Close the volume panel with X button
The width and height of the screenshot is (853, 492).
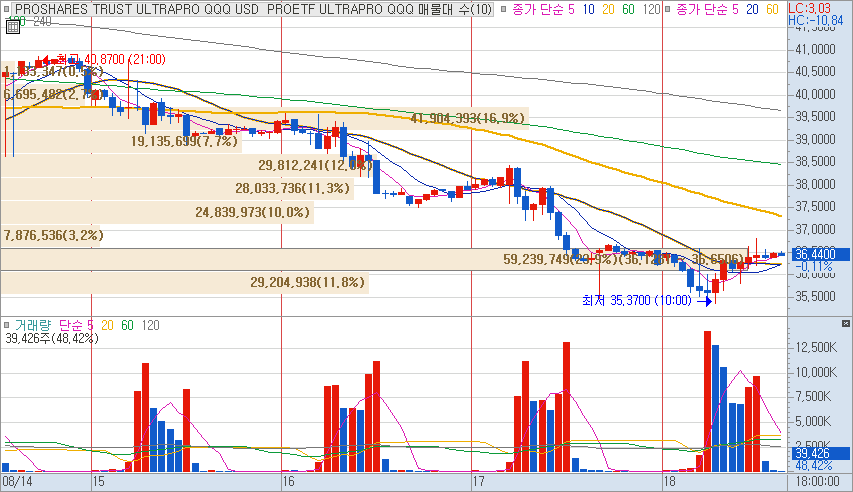(845, 323)
